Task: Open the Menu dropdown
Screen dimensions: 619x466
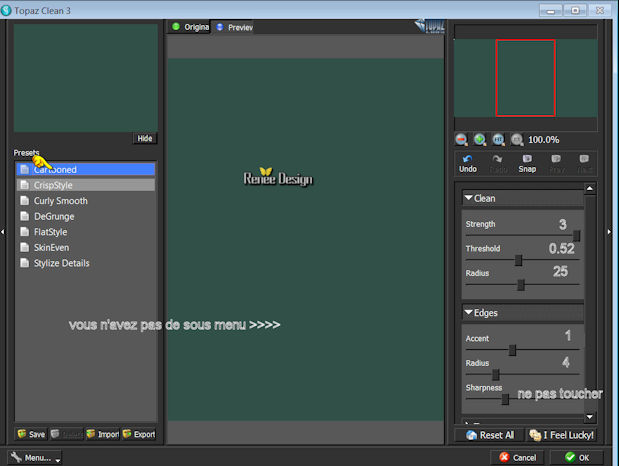Action: click(35, 458)
